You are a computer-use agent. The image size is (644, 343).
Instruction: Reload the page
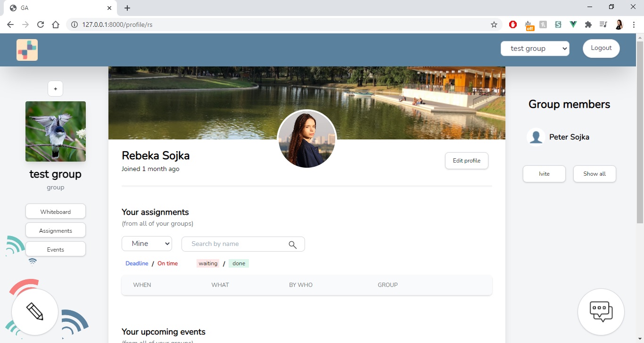click(x=41, y=24)
